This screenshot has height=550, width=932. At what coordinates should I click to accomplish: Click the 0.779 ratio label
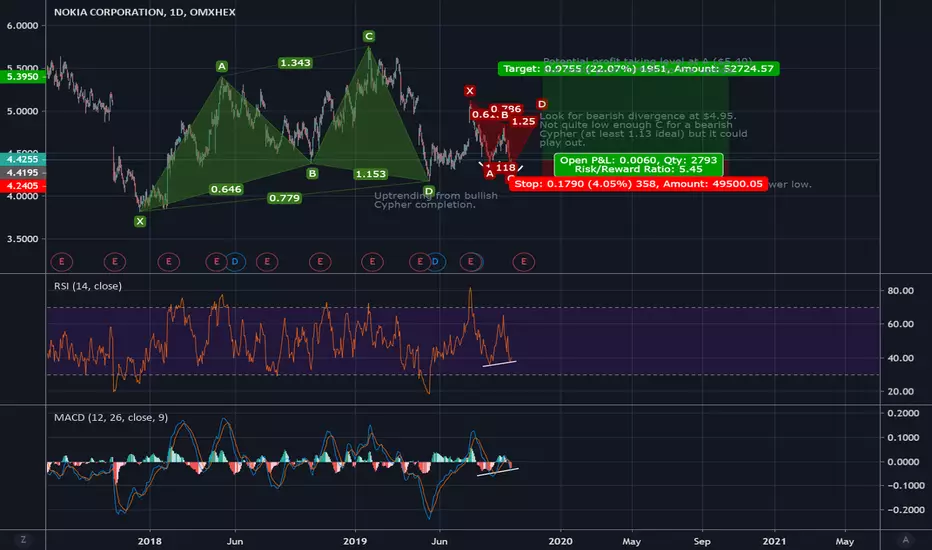[x=284, y=198]
